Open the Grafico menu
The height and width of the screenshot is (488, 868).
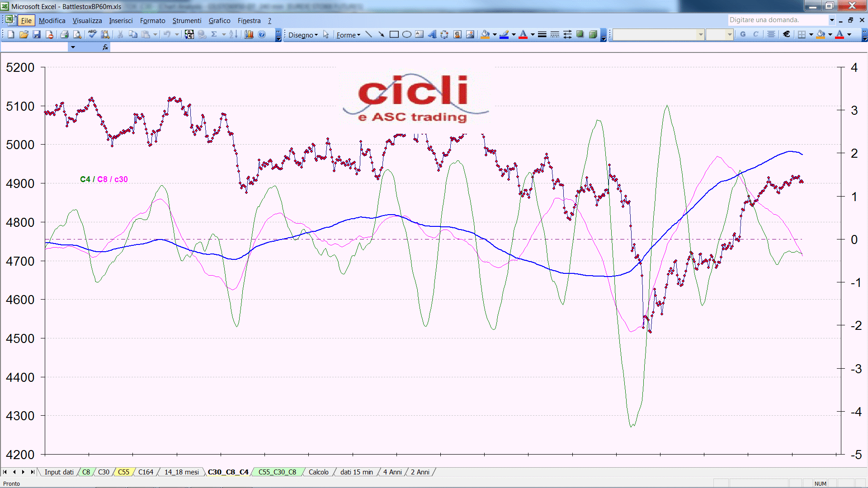219,21
